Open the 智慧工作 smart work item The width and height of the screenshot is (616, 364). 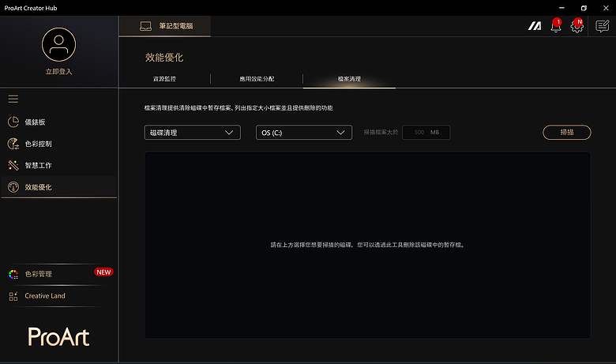59,165
